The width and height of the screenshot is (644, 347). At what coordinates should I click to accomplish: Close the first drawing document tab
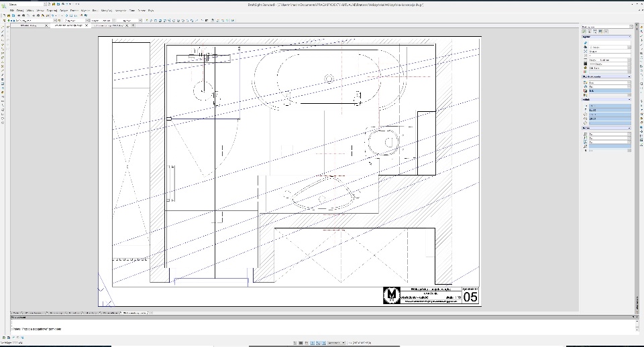click(46, 25)
